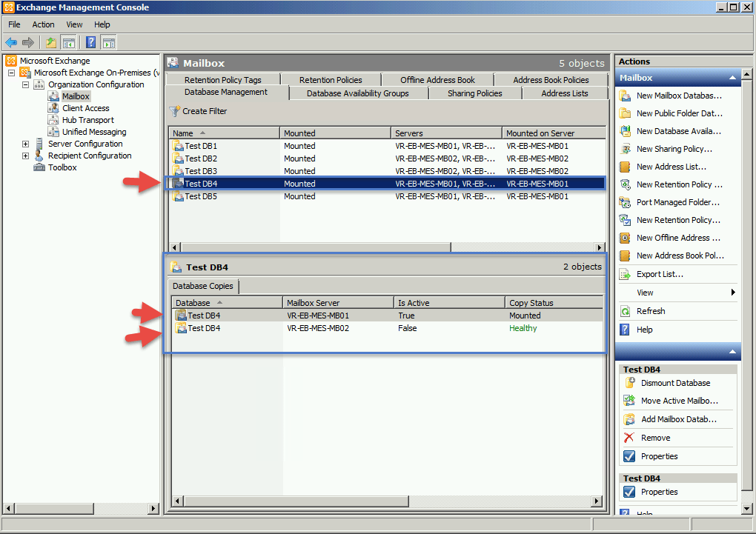Switch to the Retention Policy Tags tab
The height and width of the screenshot is (534, 756).
tap(223, 80)
